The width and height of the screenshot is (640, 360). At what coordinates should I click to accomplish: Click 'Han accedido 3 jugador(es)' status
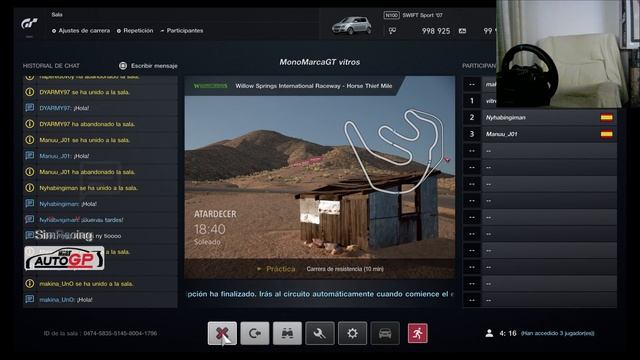point(558,333)
